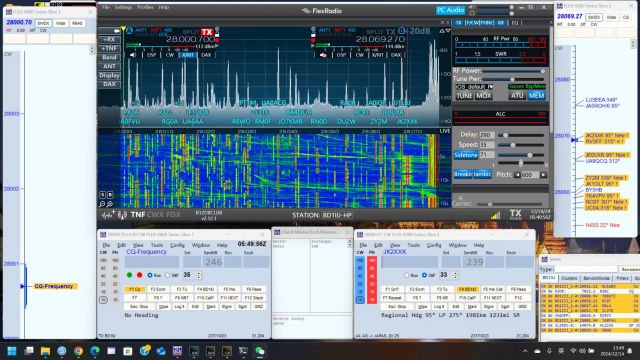The height and width of the screenshot is (360, 640).
Task: Click F4 BD1IU in right entry window
Action: tap(467, 289)
